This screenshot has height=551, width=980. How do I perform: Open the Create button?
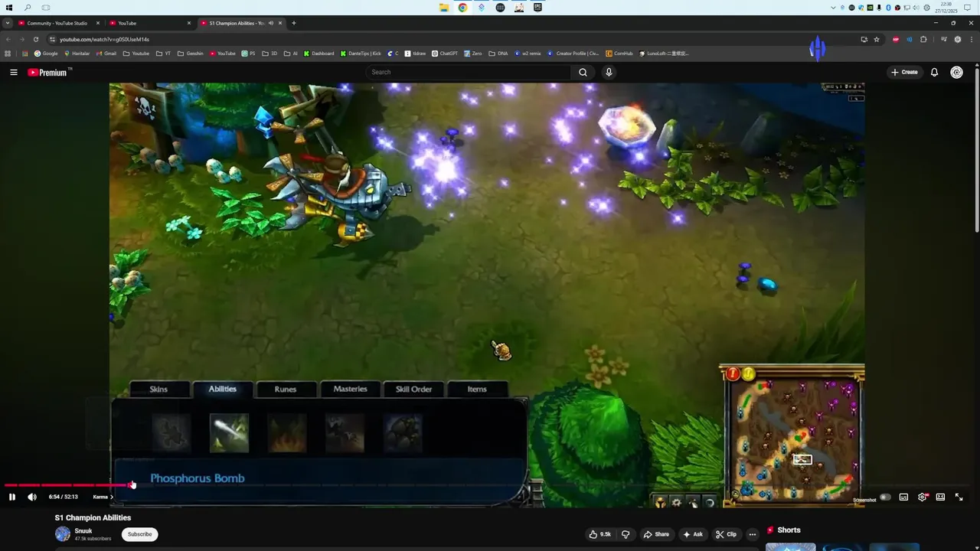(x=905, y=72)
